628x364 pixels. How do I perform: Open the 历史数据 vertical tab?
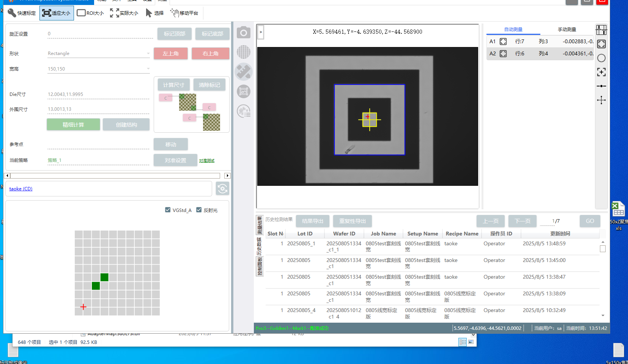(x=260, y=246)
